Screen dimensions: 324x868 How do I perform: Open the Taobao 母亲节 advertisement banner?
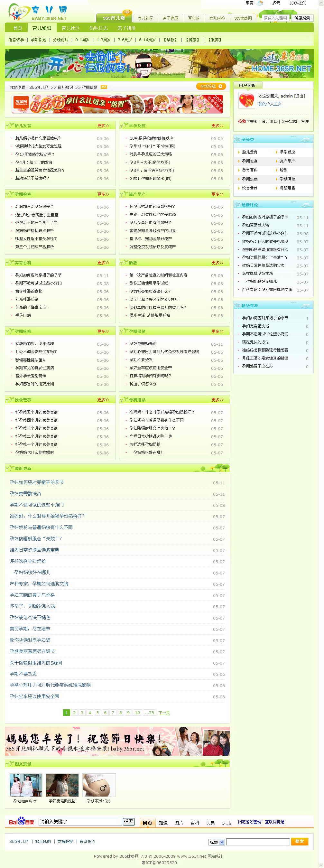[117, 104]
